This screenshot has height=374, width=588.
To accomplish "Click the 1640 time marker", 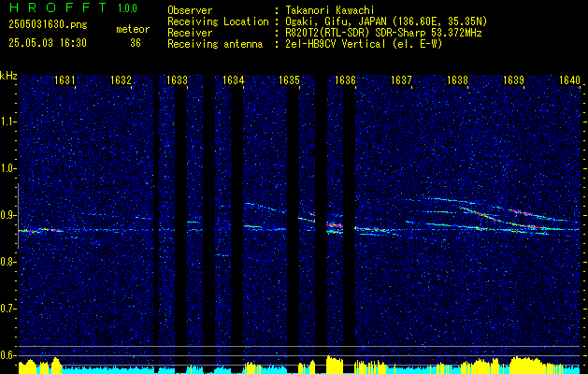I will (x=569, y=80).
